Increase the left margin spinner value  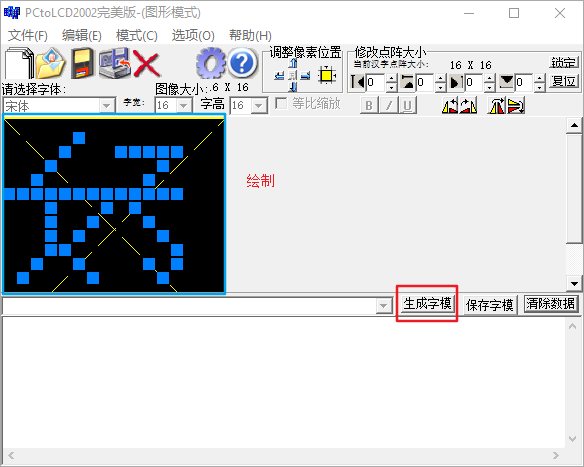pos(391,78)
